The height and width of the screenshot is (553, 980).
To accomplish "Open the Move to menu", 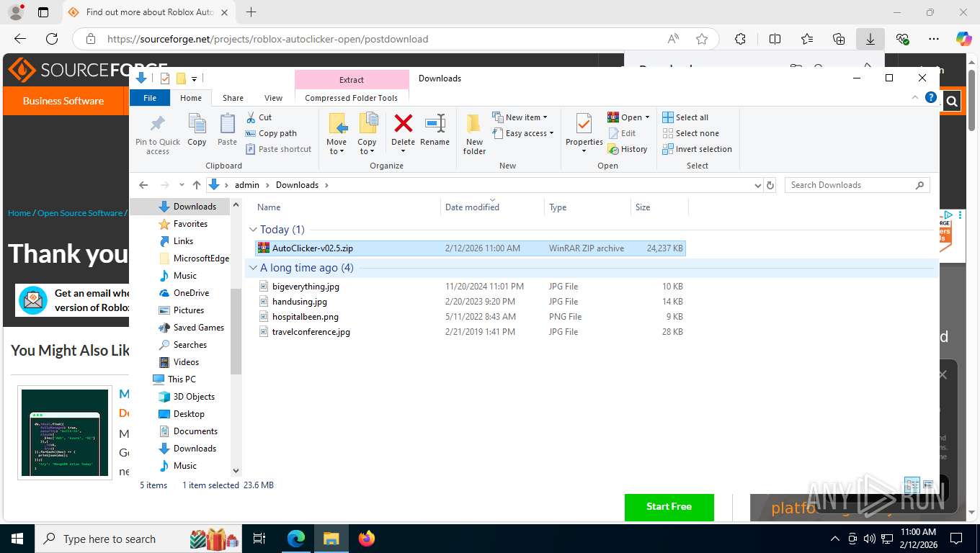I will pyautogui.click(x=337, y=134).
